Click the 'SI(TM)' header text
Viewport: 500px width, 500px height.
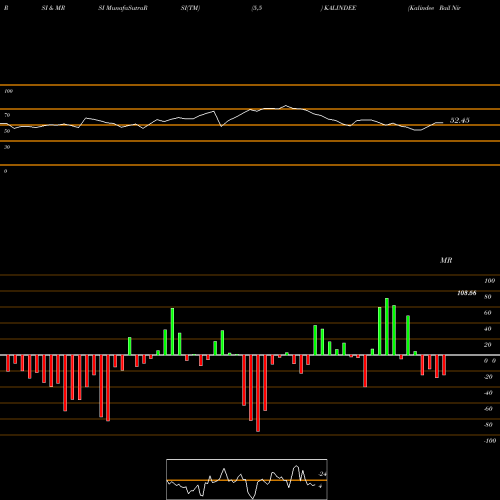[x=190, y=8]
